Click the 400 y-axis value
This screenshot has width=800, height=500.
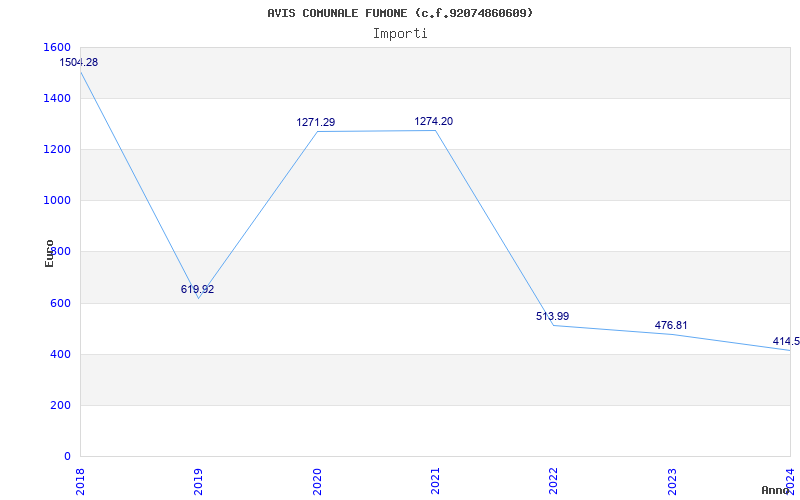click(x=61, y=355)
